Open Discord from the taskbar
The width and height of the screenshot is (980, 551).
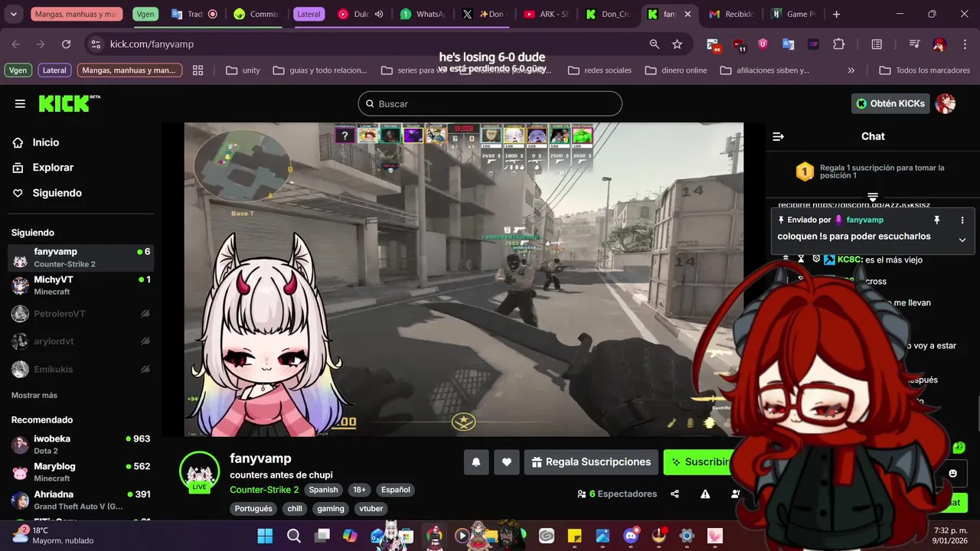click(x=631, y=535)
